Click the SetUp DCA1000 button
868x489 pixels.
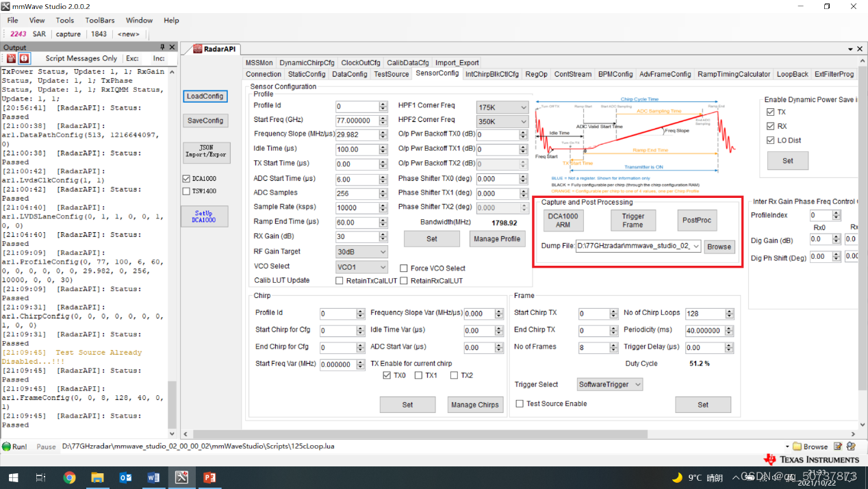tap(204, 216)
